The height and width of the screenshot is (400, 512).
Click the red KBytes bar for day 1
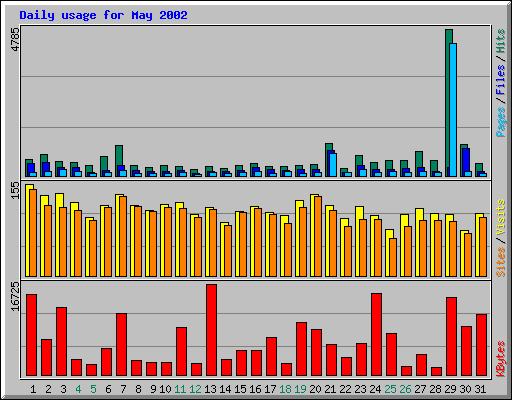31,335
